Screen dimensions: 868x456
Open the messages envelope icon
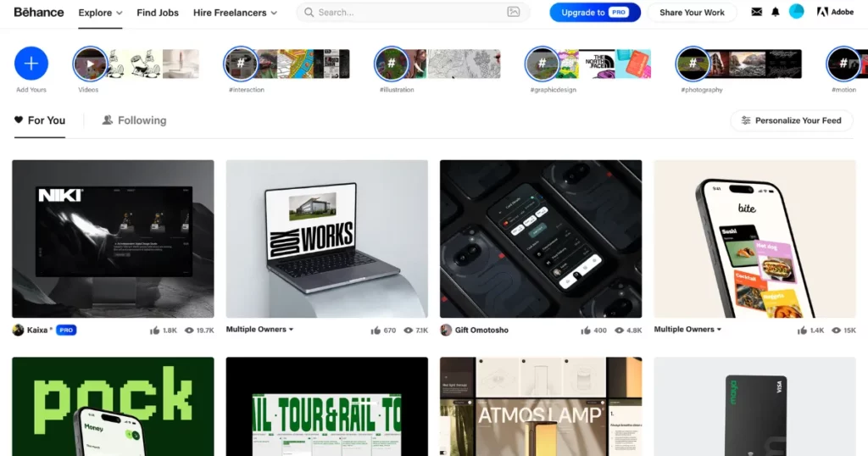(757, 13)
